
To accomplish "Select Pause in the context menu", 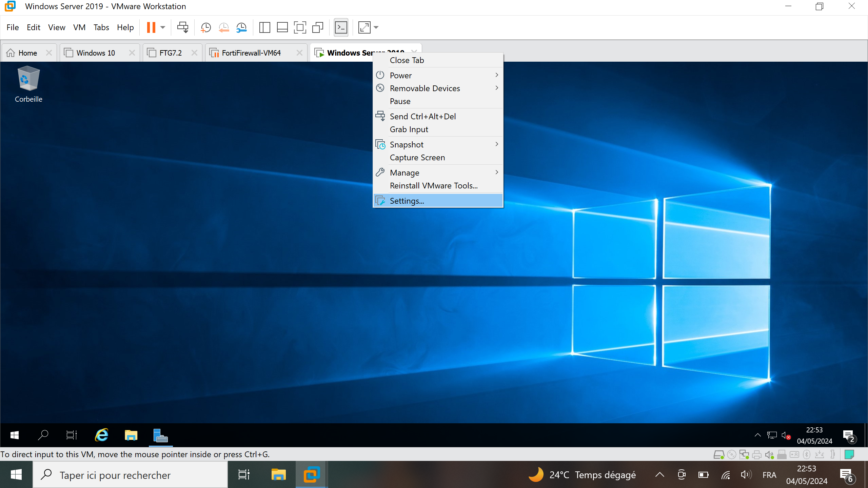I will [438, 101].
